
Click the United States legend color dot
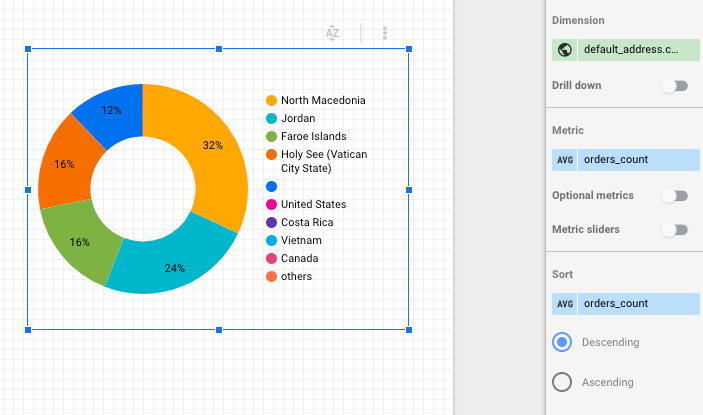tap(271, 204)
